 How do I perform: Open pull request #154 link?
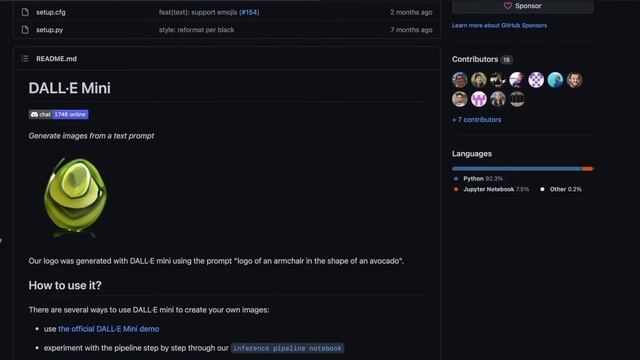(249, 12)
